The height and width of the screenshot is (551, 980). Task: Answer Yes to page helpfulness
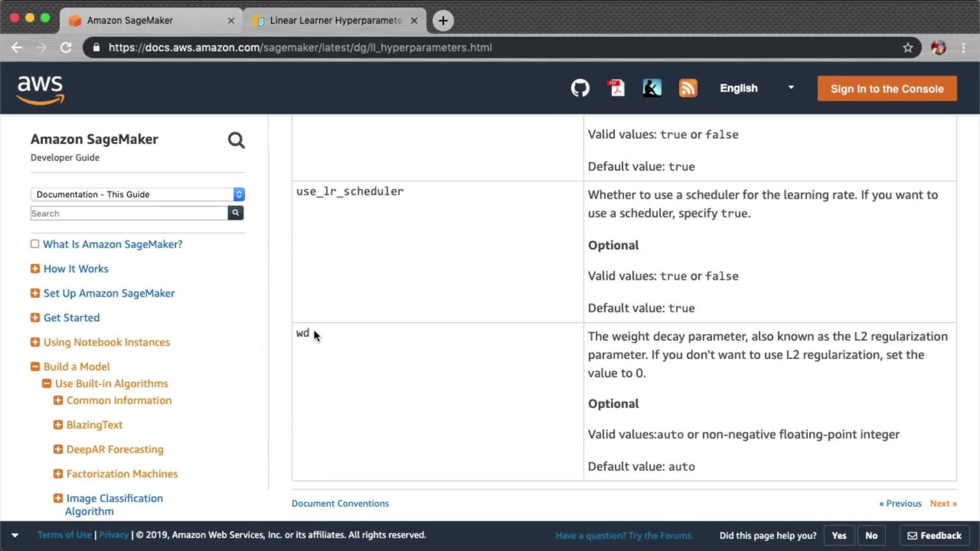839,535
